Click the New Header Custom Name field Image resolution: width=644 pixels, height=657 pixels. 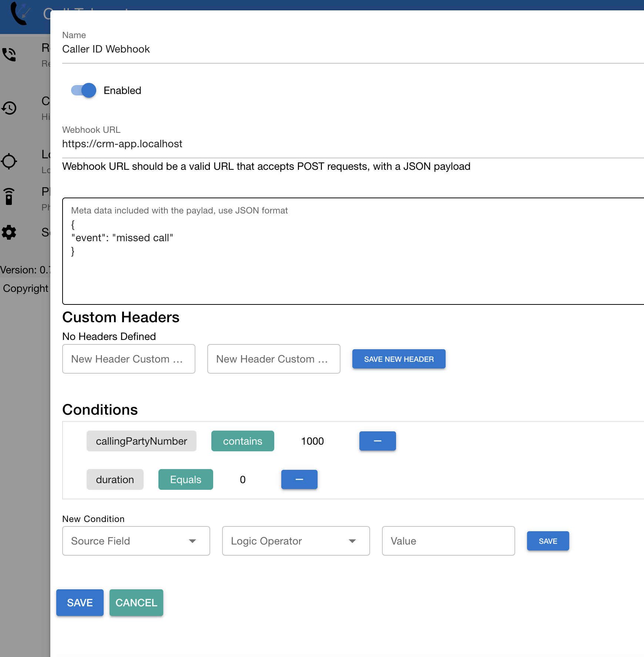click(128, 358)
